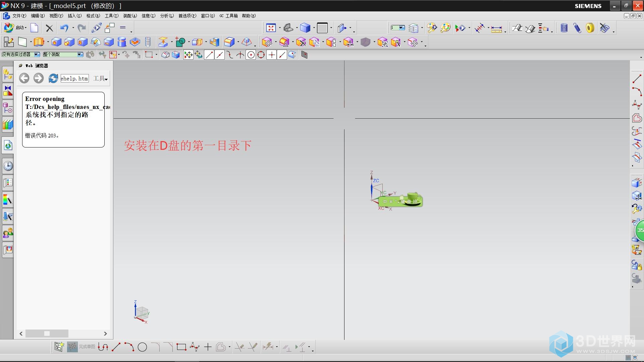Select the Rectangle sketch tool

(x=181, y=347)
